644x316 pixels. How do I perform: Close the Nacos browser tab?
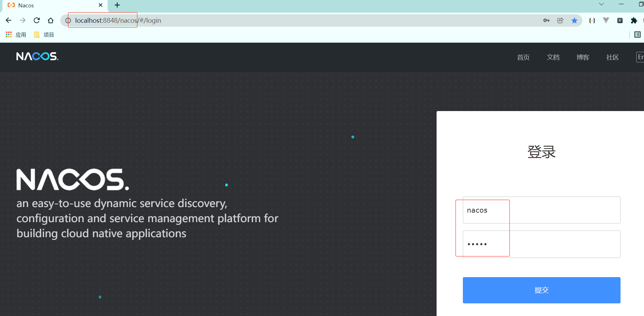pyautogui.click(x=101, y=5)
